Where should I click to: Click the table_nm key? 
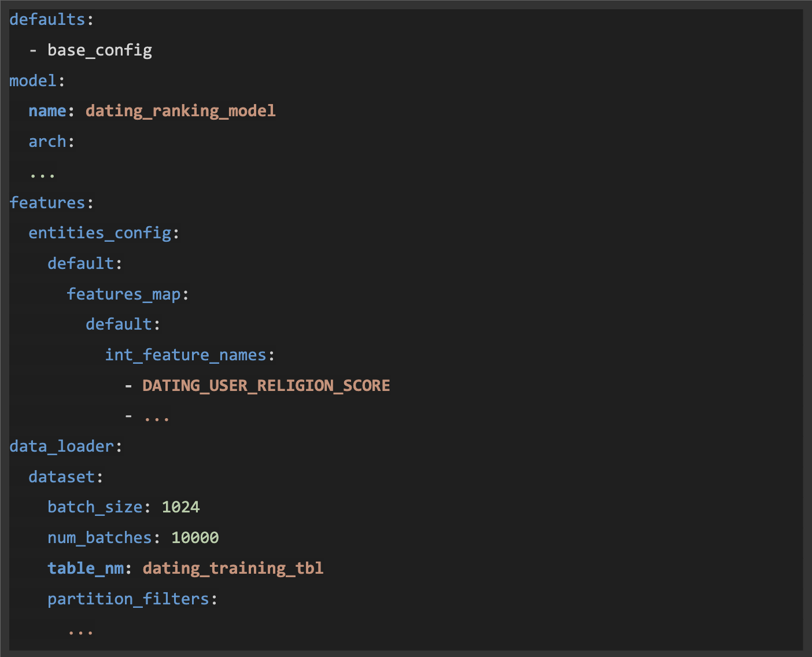[86, 569]
